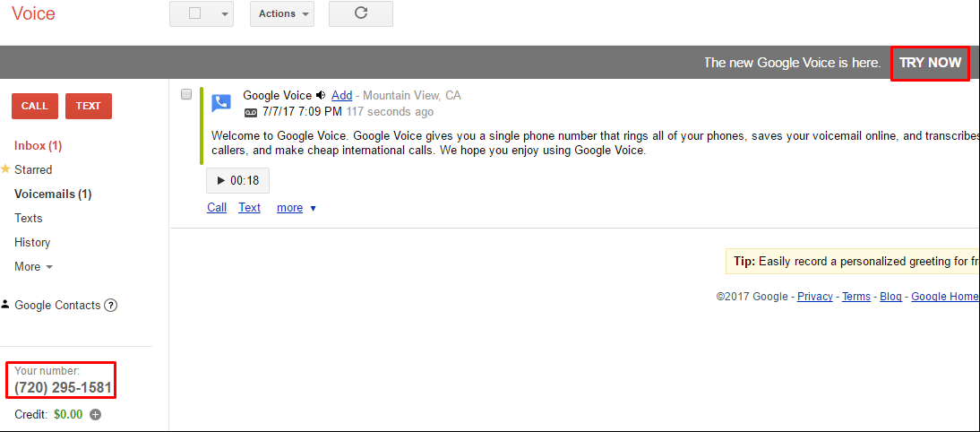This screenshot has height=432, width=980.
Task: Click the speaker icon next to Google Voice
Action: pos(321,95)
